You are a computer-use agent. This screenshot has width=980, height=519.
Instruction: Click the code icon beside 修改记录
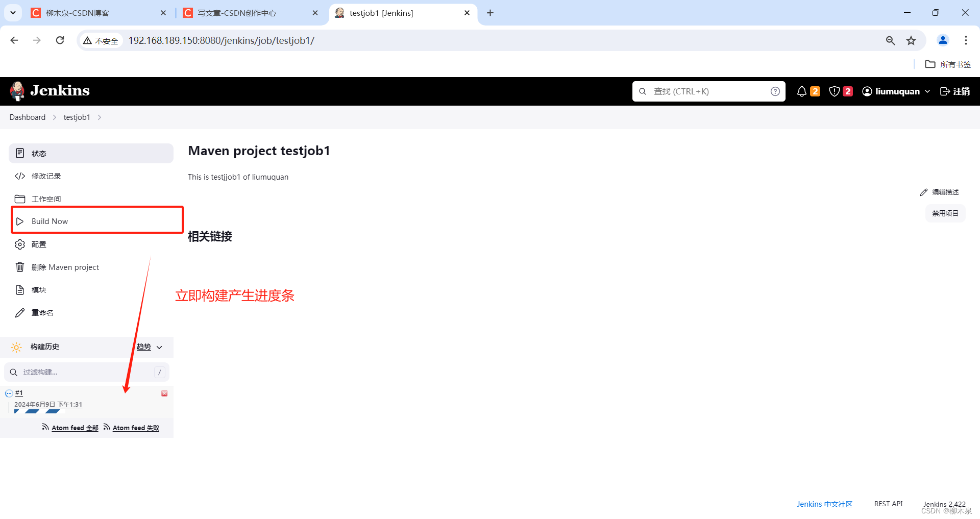click(x=20, y=176)
